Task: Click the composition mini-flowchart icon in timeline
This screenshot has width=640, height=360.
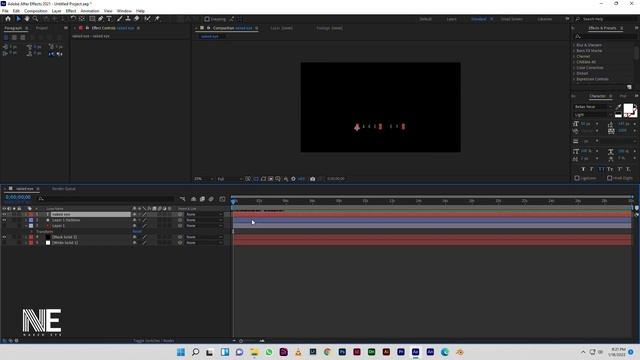Action: coord(182,199)
